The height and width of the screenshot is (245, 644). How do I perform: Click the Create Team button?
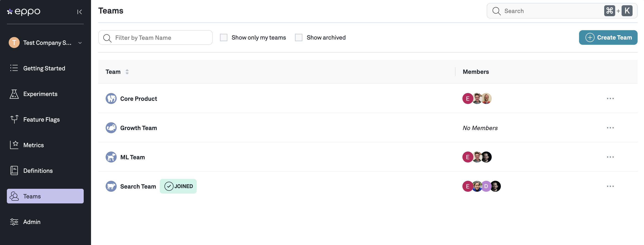pos(608,37)
